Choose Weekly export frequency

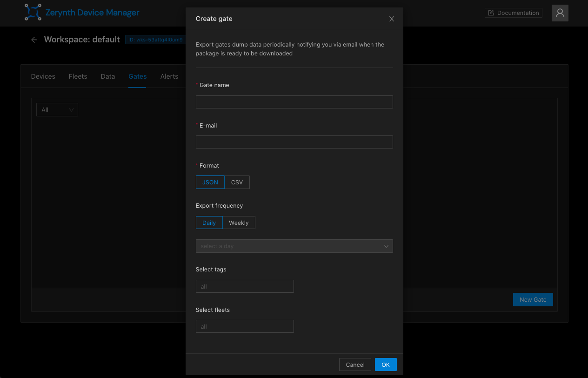pyautogui.click(x=239, y=223)
